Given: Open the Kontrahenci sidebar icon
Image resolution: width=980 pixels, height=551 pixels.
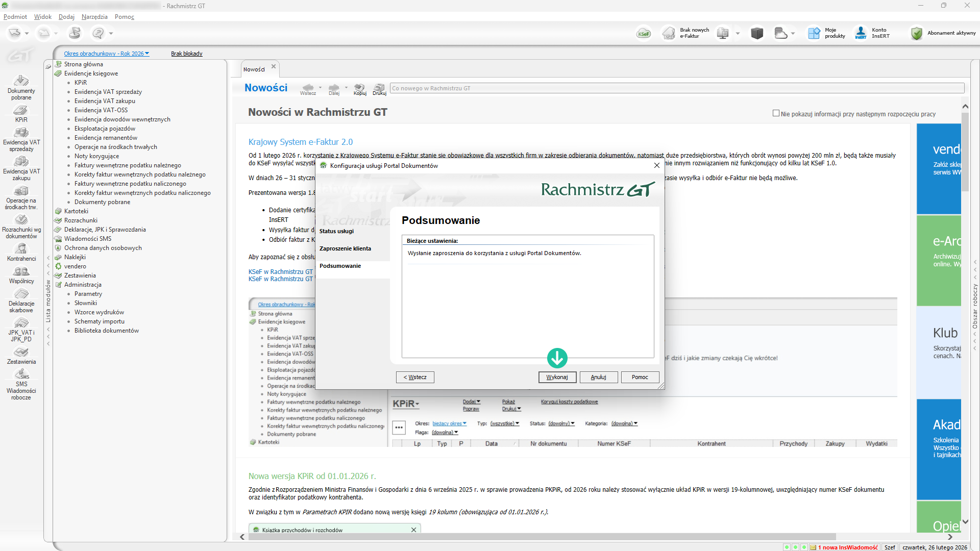Looking at the screenshot, I should 21,249.
